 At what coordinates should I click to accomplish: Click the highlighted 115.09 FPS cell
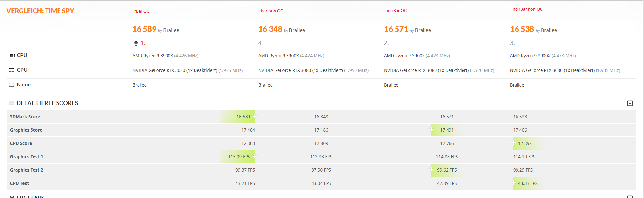point(237,157)
